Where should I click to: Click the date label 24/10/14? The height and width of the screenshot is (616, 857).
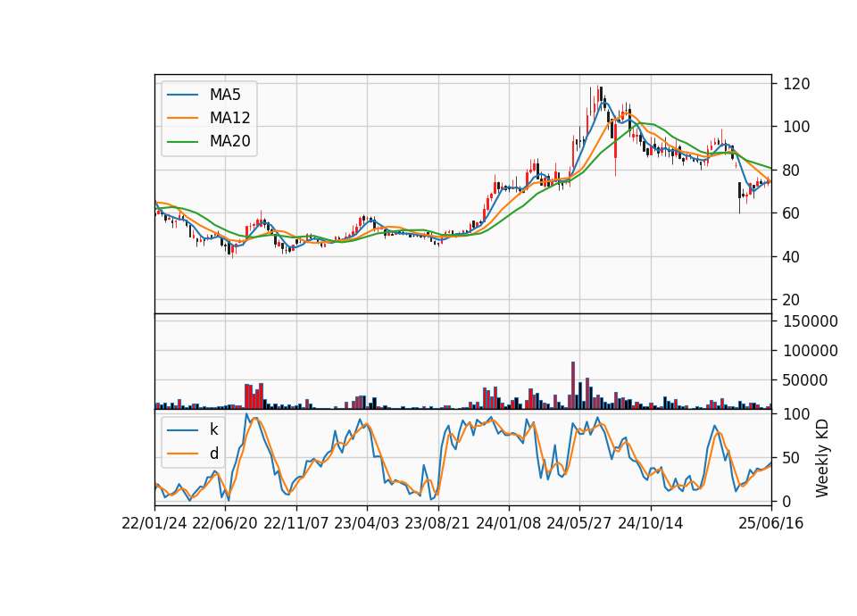click(650, 523)
